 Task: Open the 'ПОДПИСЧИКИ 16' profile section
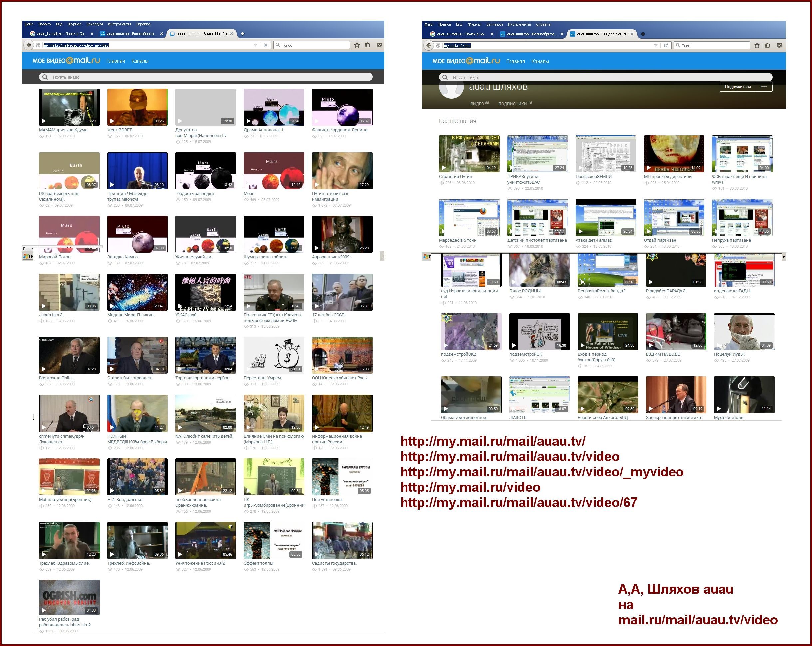tap(515, 103)
